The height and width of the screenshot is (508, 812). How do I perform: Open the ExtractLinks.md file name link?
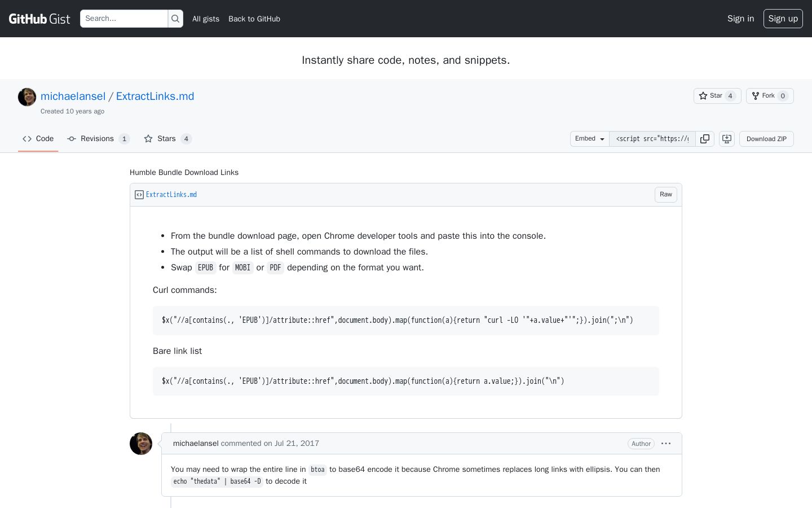pos(171,195)
